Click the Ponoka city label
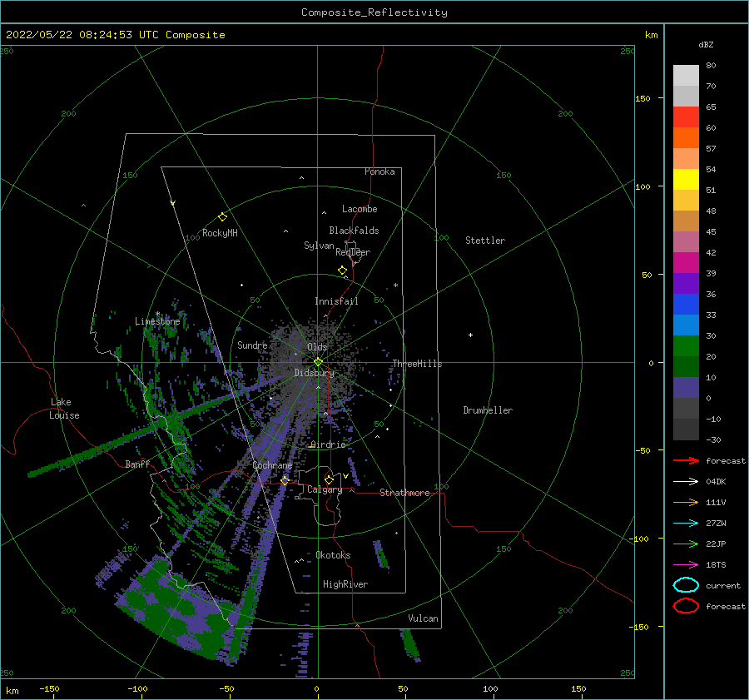The width and height of the screenshot is (749, 700). point(379,171)
